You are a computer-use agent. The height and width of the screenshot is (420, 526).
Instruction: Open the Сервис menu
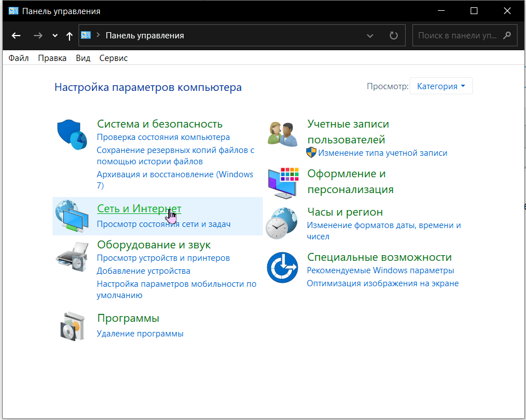tap(114, 58)
